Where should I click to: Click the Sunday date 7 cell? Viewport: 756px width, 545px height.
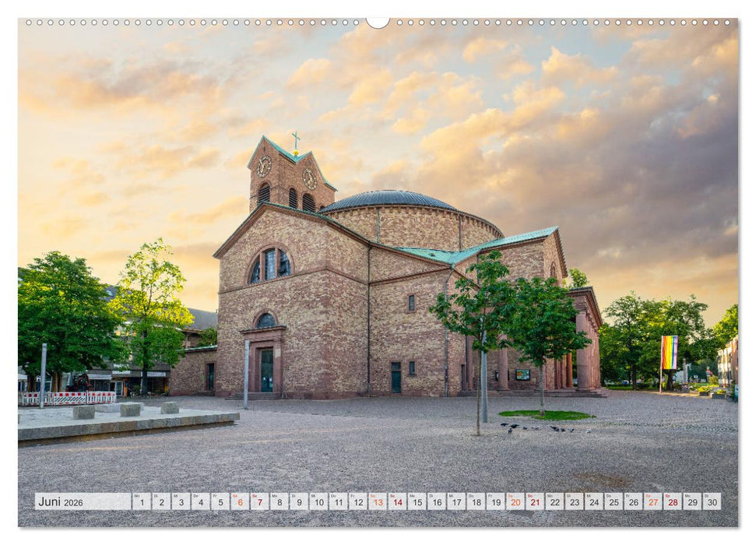[x=258, y=501]
